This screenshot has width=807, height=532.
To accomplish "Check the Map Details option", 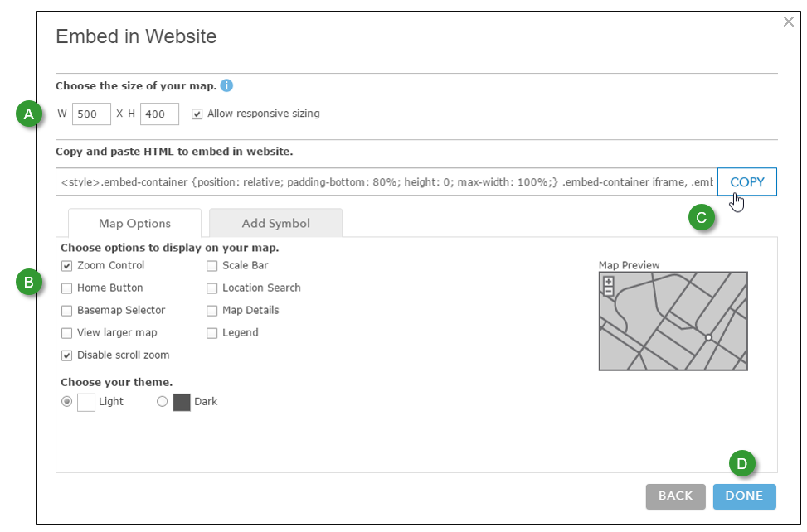I will 212,311.
